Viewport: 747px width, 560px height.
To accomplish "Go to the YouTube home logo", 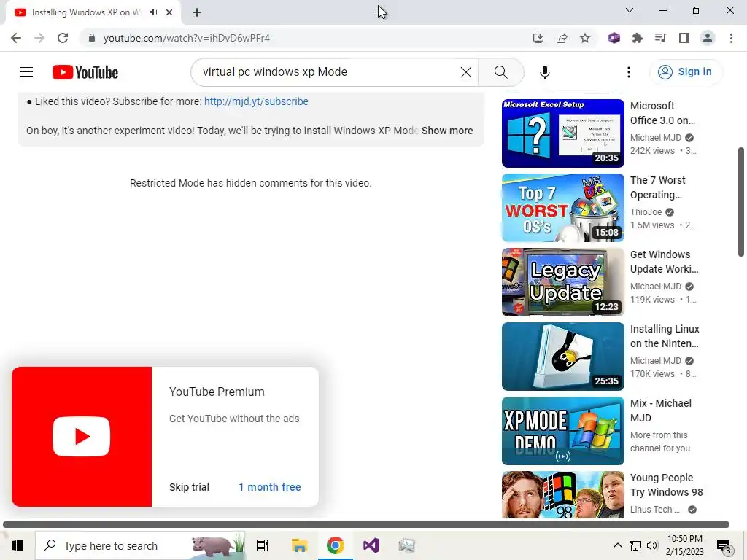I will tap(85, 72).
